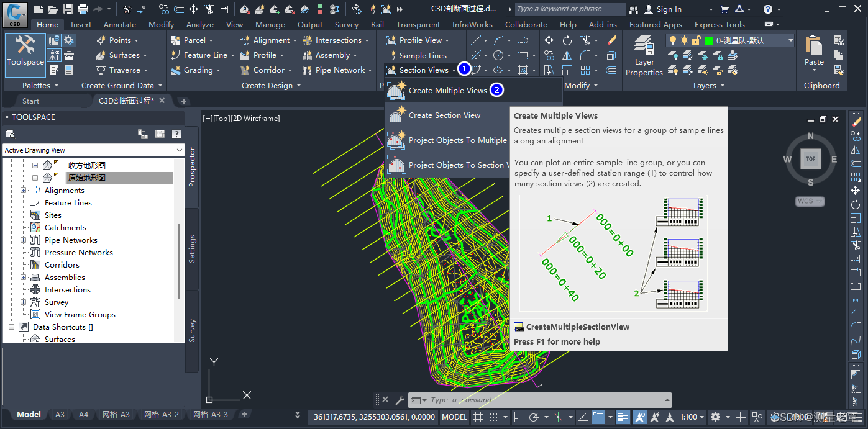Toggle MODEL space button in status bar

(x=455, y=417)
